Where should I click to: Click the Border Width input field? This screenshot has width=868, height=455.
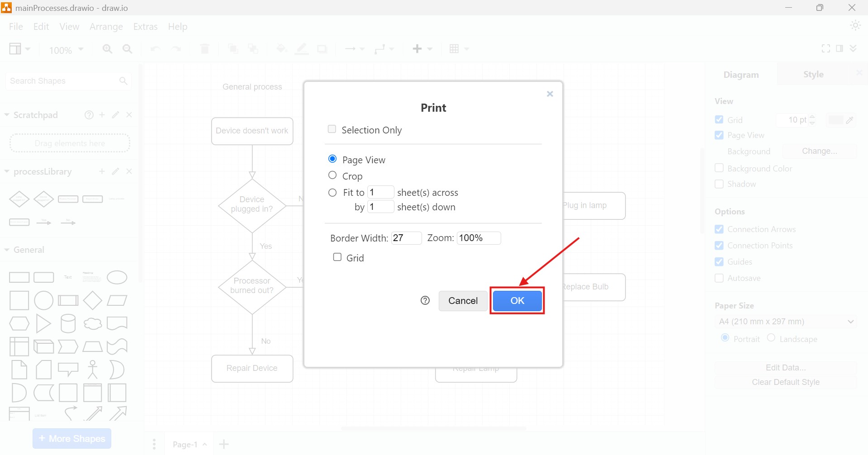coord(406,238)
